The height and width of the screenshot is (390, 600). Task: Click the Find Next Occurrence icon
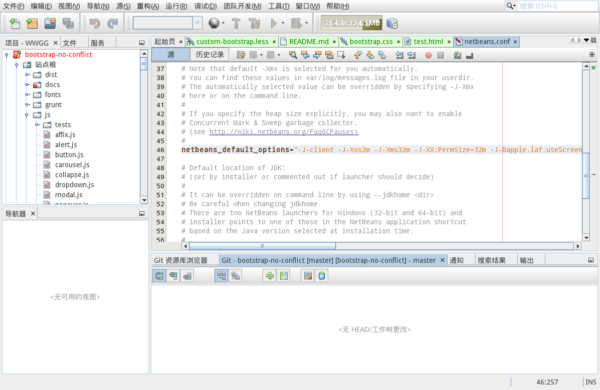[x=317, y=55]
